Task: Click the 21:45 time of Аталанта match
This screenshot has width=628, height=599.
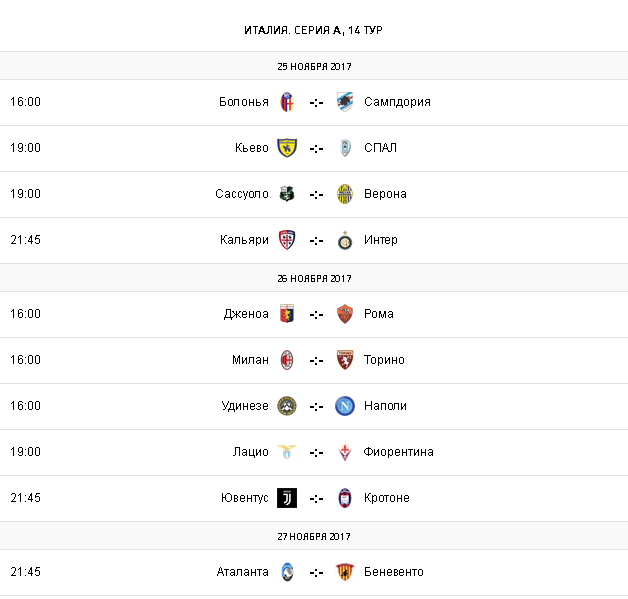Action: (25, 572)
